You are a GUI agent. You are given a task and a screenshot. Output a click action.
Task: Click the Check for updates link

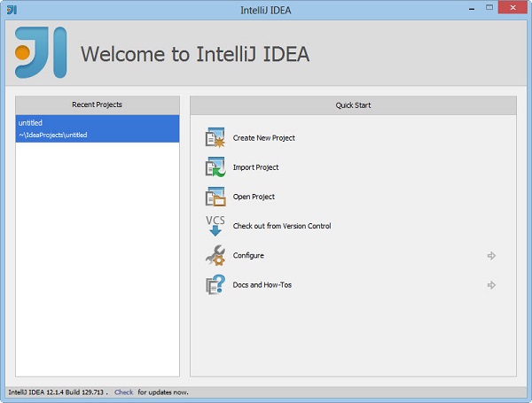(x=123, y=392)
